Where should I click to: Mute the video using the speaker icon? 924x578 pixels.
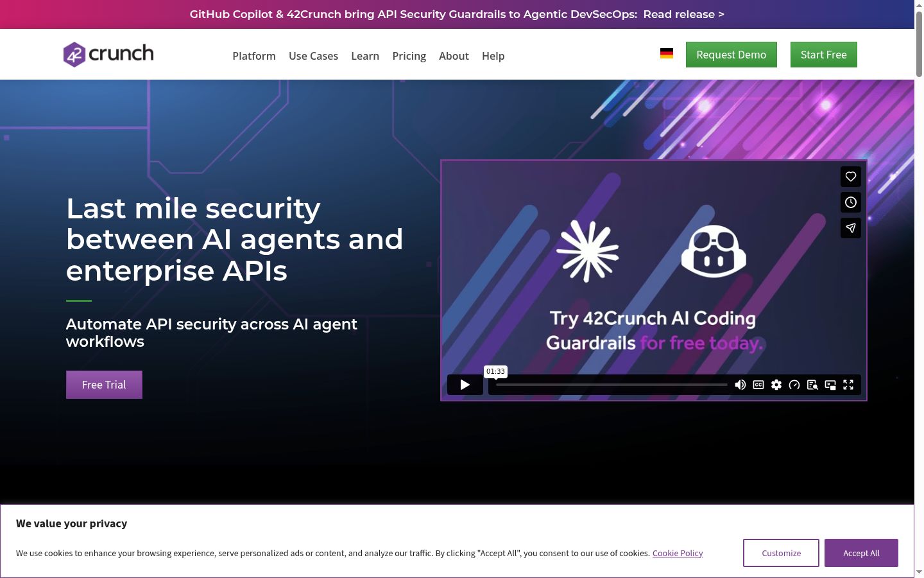click(x=740, y=385)
